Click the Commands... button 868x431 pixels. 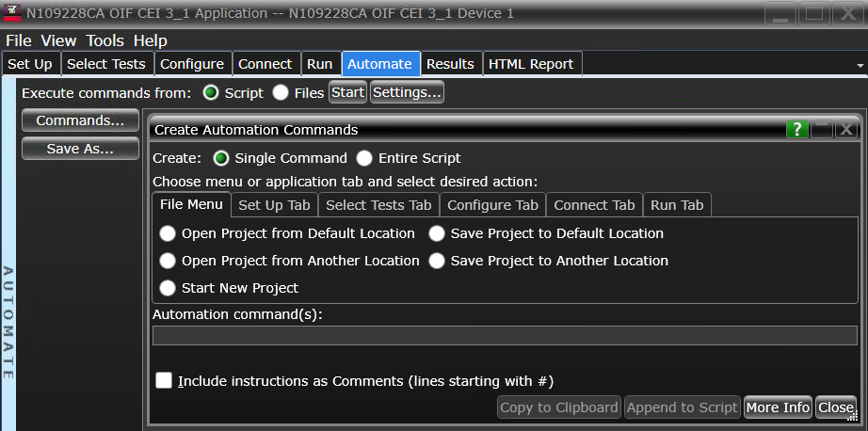click(x=80, y=120)
